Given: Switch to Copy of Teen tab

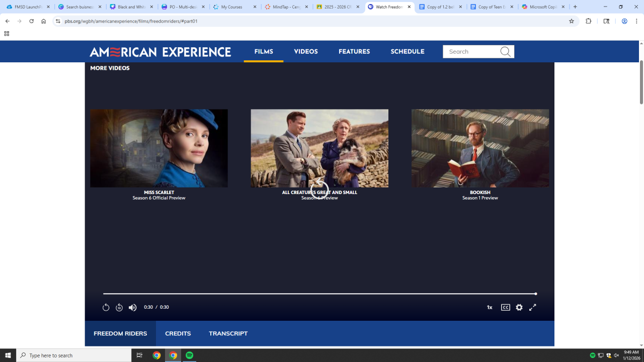Looking at the screenshot, I should click(492, 7).
